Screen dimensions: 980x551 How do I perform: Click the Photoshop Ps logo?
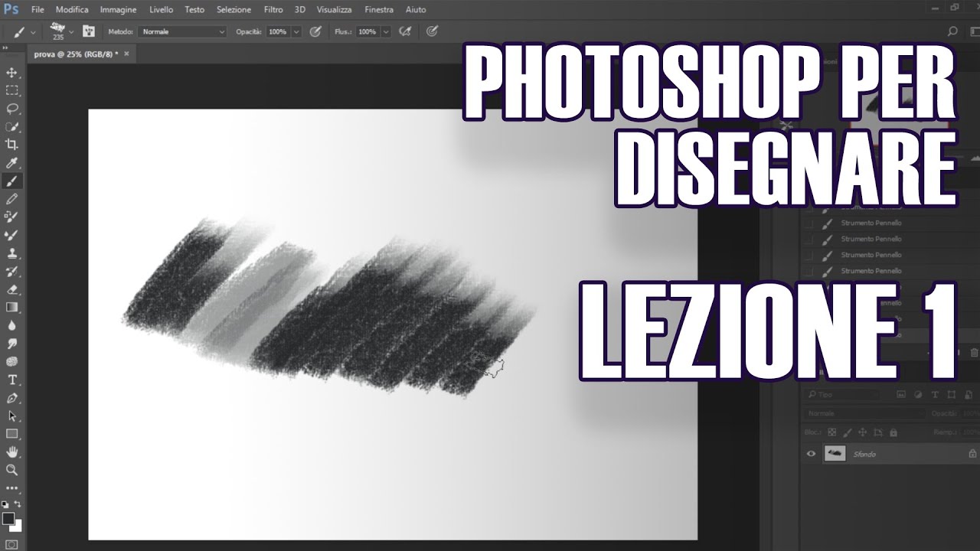point(11,9)
